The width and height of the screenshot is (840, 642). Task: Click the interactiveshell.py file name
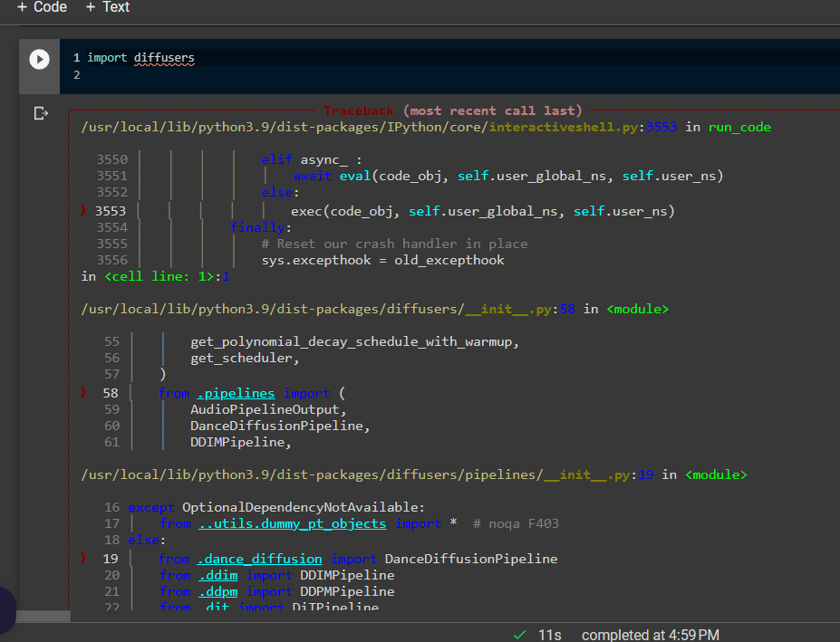click(x=564, y=127)
